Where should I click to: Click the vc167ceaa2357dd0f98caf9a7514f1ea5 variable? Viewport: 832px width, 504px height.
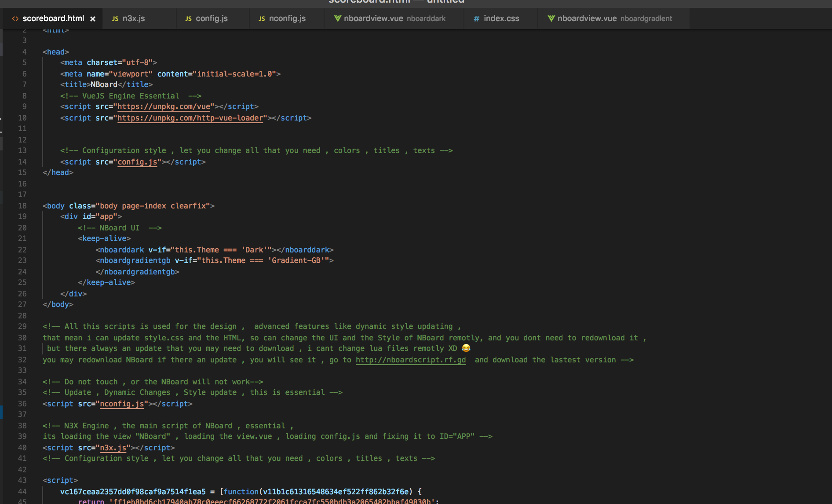133,492
